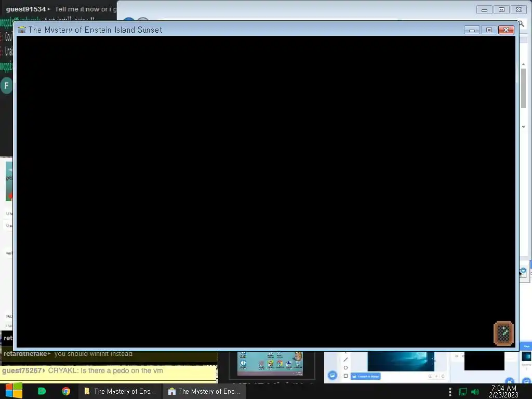Click the desktop screenshot thumbnail below game window
The image size is (532, 399).
tap(270, 363)
